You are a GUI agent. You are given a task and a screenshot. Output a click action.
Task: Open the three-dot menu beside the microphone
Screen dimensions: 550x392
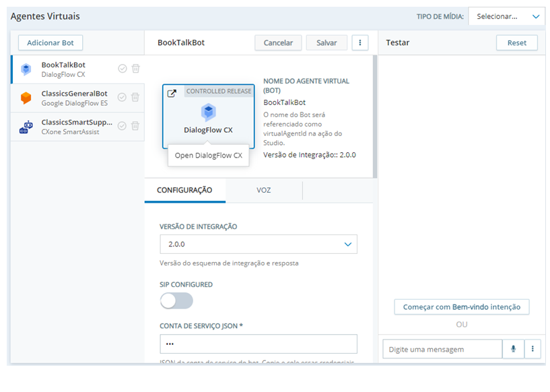coord(532,349)
